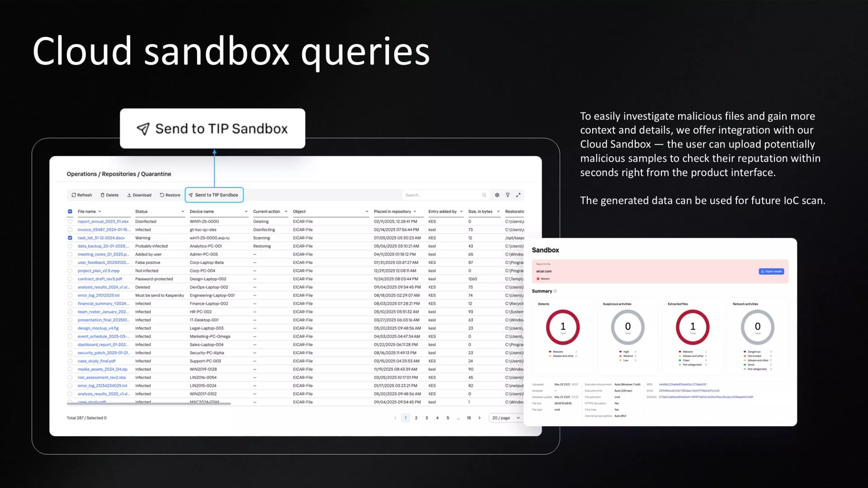The width and height of the screenshot is (868, 488).
Task: Click the 'Total 287 / Selected 0' text
Action: 87,418
